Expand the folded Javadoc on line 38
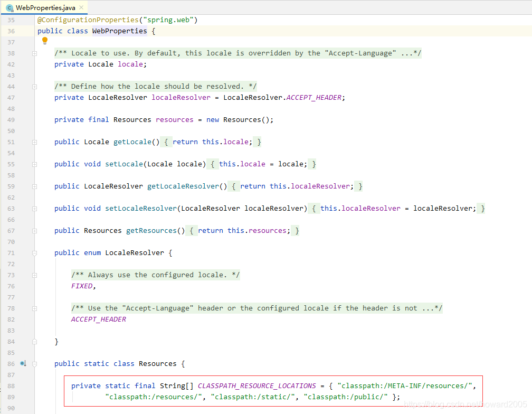The height and width of the screenshot is (414, 532). tap(35, 53)
